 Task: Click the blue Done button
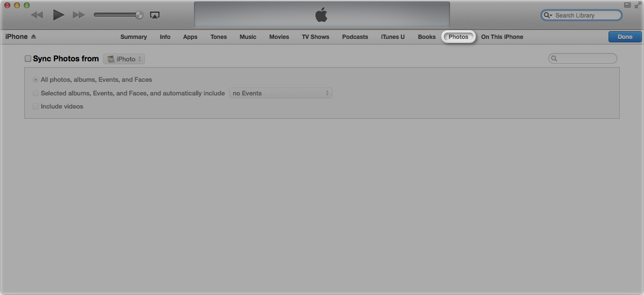pos(625,37)
